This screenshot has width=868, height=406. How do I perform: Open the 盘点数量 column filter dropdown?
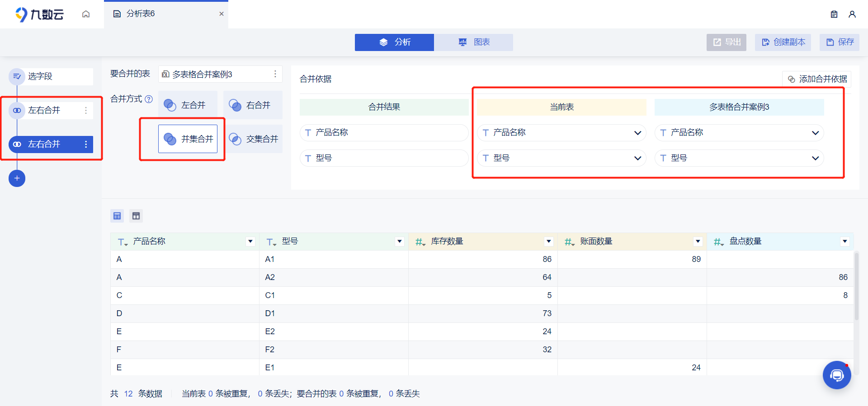[845, 242]
